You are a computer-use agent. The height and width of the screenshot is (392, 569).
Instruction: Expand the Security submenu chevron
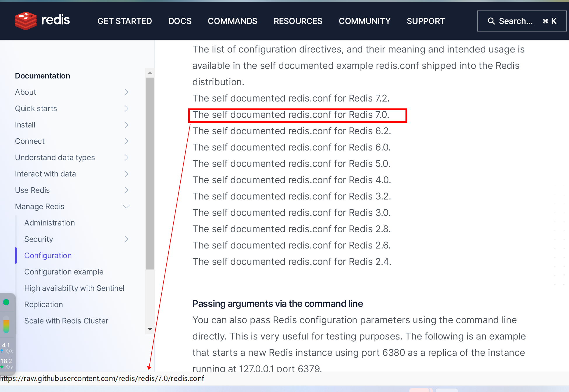pos(126,239)
